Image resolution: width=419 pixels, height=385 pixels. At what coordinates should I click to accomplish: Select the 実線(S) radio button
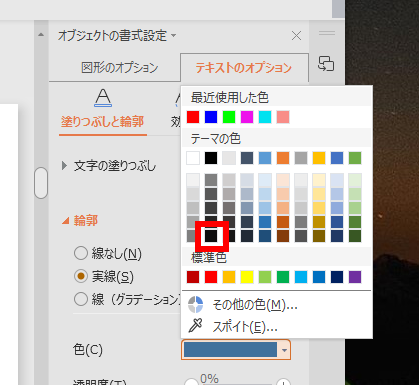pos(81,276)
